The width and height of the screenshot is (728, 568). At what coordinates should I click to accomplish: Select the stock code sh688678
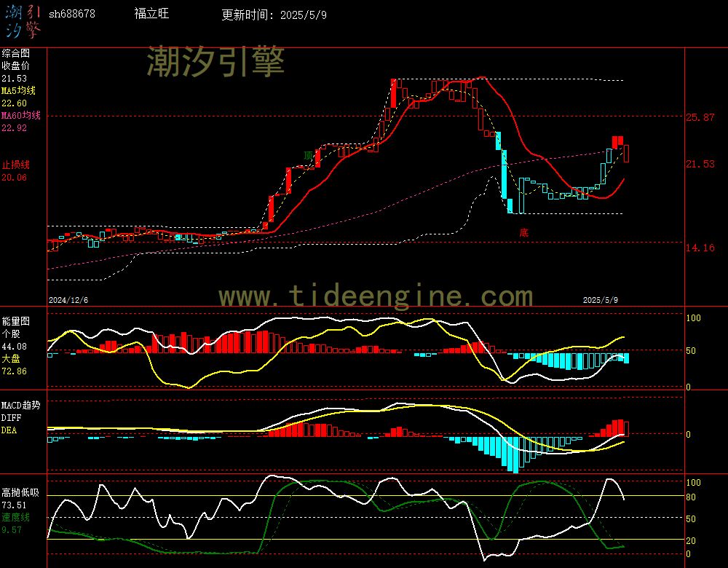point(72,14)
